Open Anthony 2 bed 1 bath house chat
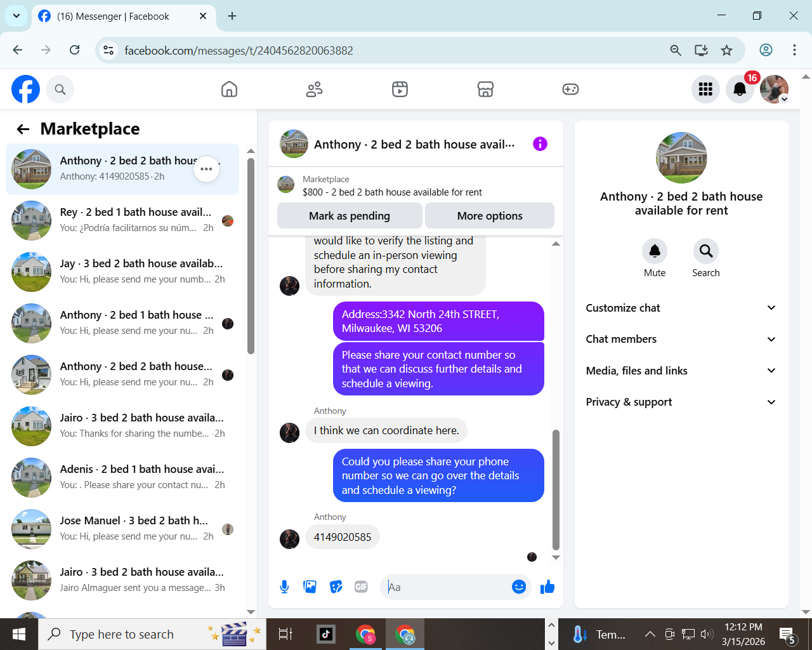This screenshot has width=812, height=650. click(122, 323)
